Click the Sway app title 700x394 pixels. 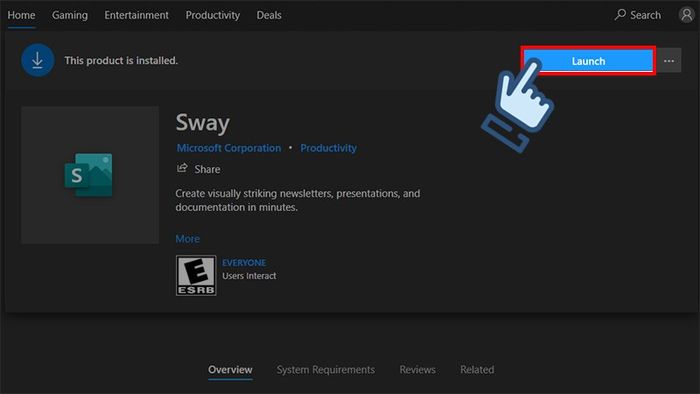[203, 123]
